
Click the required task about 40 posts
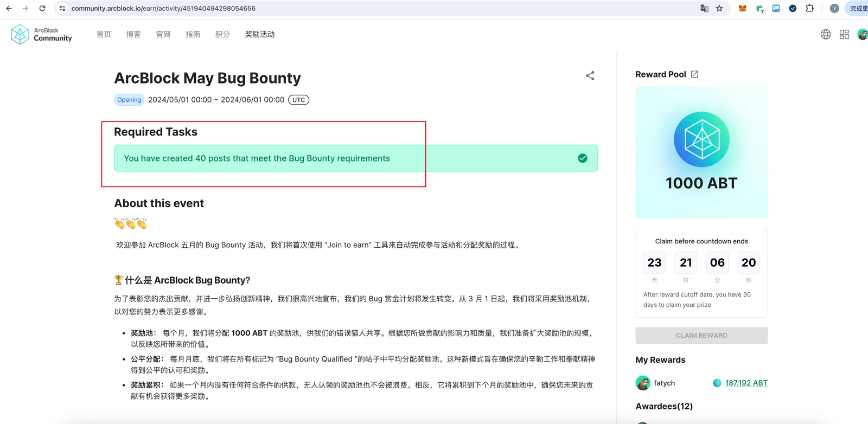pos(356,158)
